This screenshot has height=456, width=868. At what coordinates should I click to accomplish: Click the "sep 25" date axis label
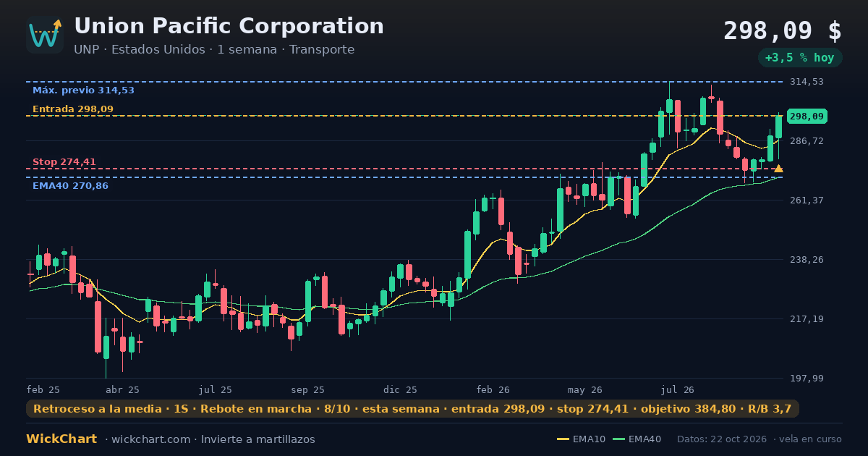tap(308, 390)
